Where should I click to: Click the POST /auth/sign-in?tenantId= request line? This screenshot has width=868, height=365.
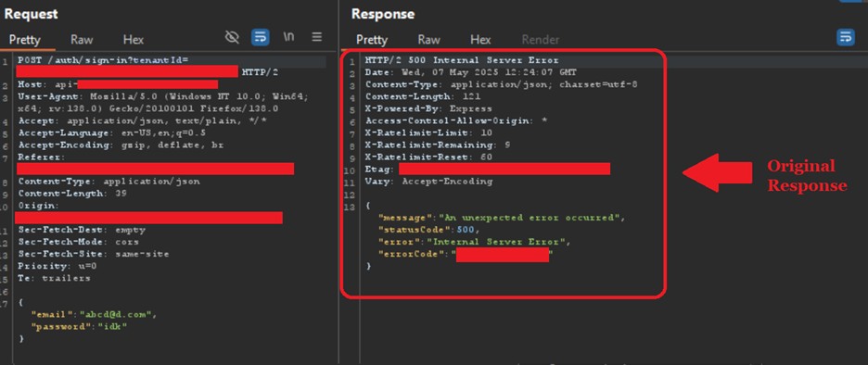coord(104,59)
